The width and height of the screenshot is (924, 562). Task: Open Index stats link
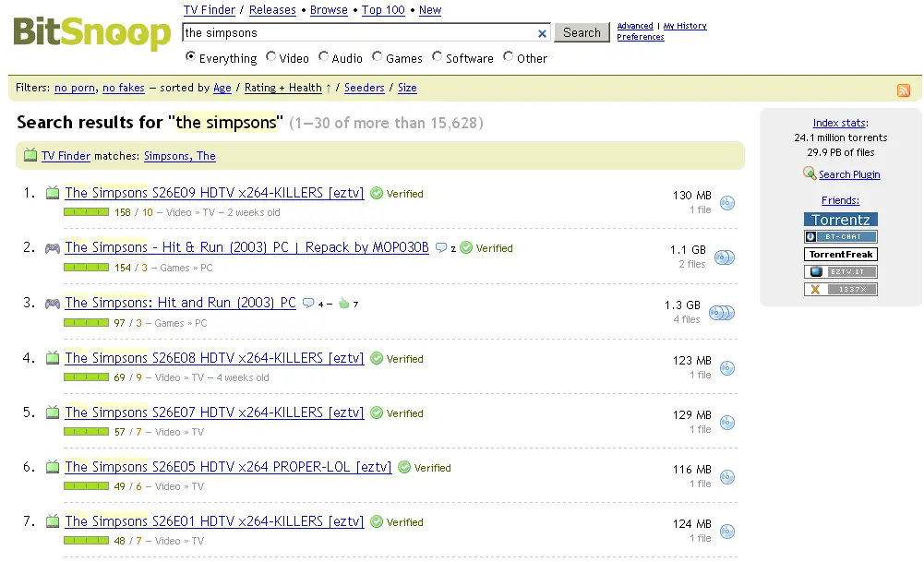[840, 123]
